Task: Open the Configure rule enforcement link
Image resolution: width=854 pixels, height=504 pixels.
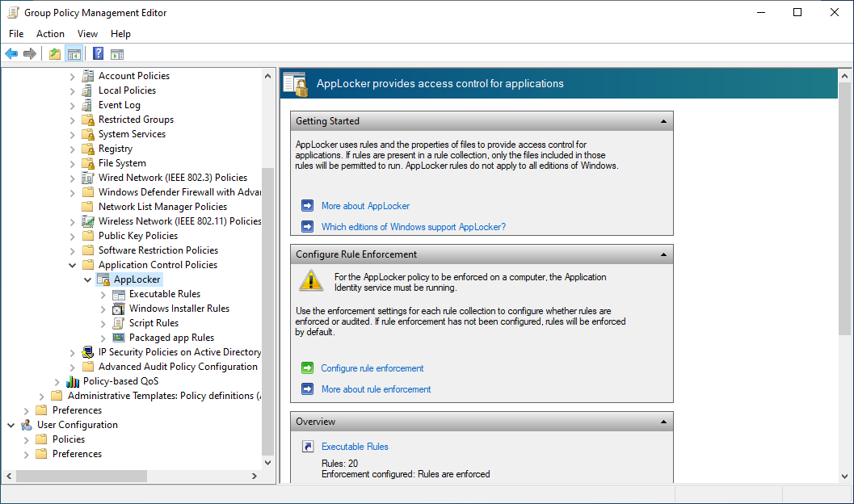Action: click(372, 368)
